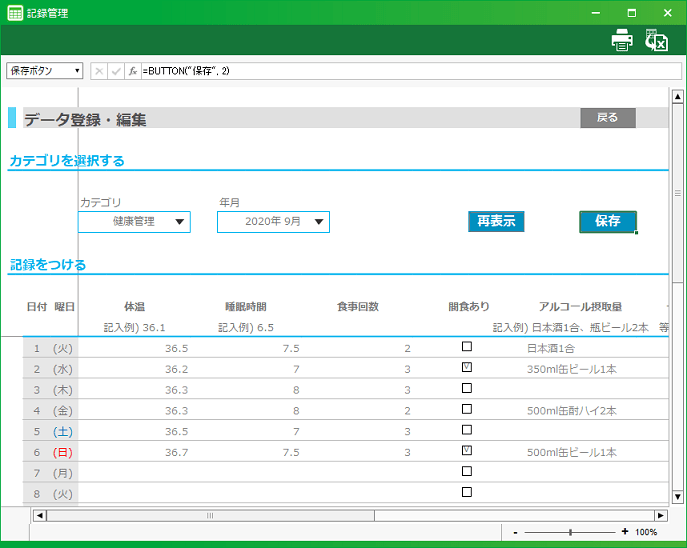The height and width of the screenshot is (548, 687).
Task: Click the zoom slider handle
Action: pyautogui.click(x=570, y=532)
